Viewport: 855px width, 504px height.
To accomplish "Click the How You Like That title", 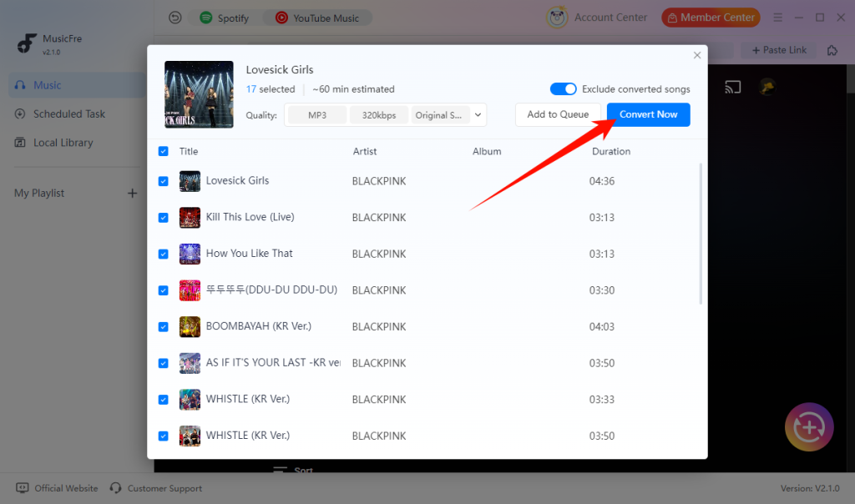I will pos(249,254).
